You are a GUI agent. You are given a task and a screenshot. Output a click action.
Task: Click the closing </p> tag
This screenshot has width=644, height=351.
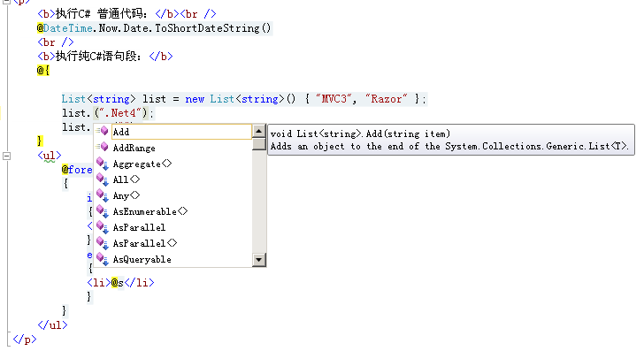(x=25, y=340)
